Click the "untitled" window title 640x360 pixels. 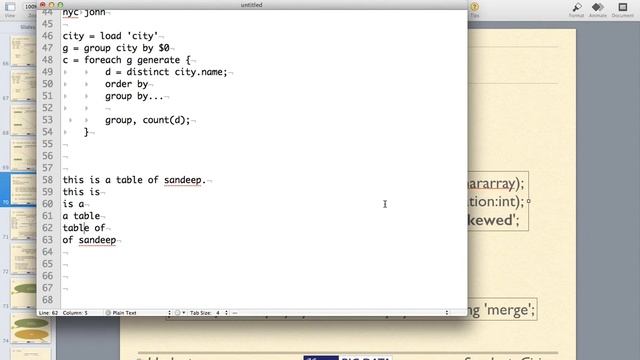pyautogui.click(x=251, y=5)
